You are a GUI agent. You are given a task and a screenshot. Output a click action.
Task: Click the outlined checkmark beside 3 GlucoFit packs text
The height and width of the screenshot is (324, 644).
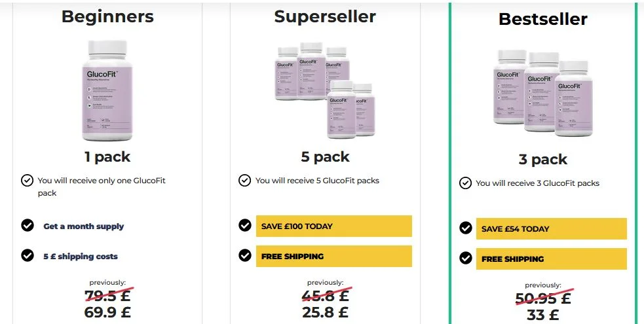[465, 183]
